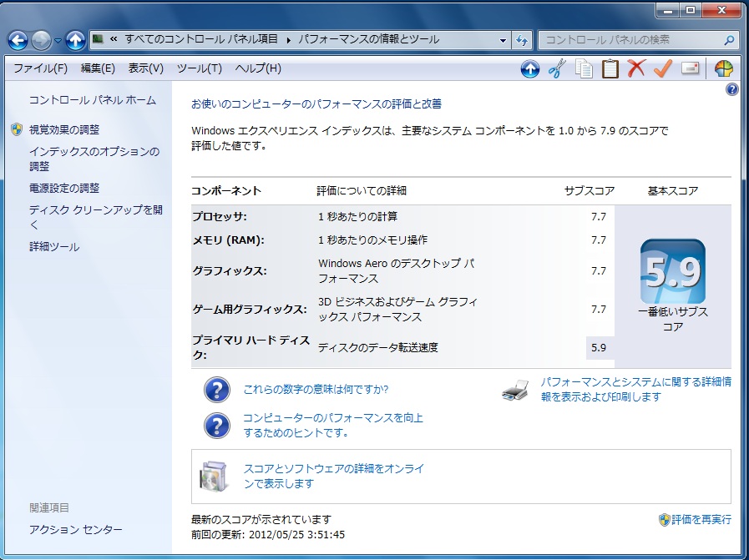Click the printer icon for detailed report
The width and height of the screenshot is (749, 560).
[515, 391]
